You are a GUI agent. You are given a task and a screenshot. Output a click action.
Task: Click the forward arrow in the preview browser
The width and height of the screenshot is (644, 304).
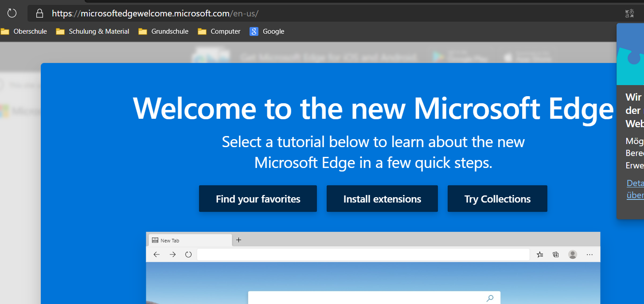pos(173,254)
